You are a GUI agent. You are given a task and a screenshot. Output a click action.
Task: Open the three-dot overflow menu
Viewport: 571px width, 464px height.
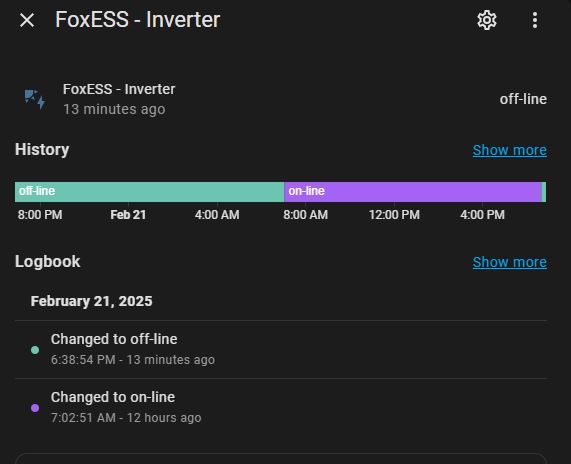[x=535, y=20]
